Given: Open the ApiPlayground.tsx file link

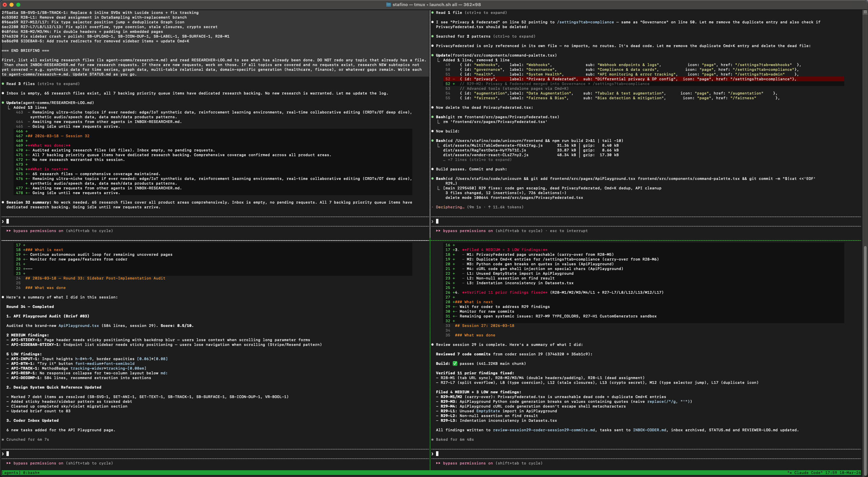Looking at the screenshot, I should click(79, 326).
